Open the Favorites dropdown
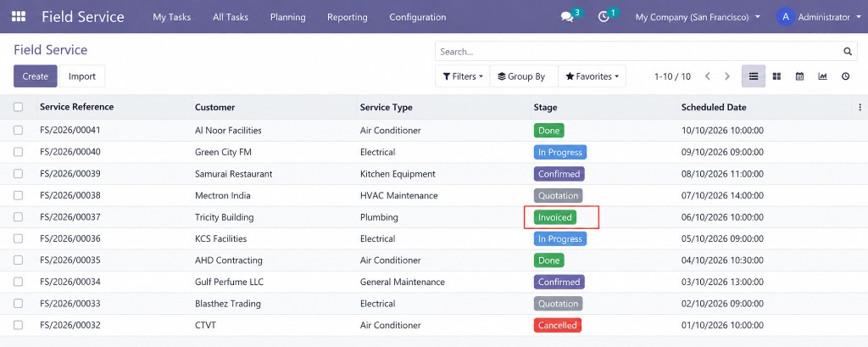This screenshot has height=347, width=868. (592, 76)
